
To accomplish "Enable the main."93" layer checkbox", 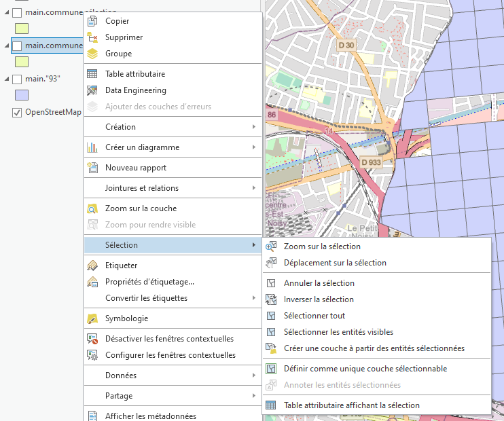I will tap(17, 79).
